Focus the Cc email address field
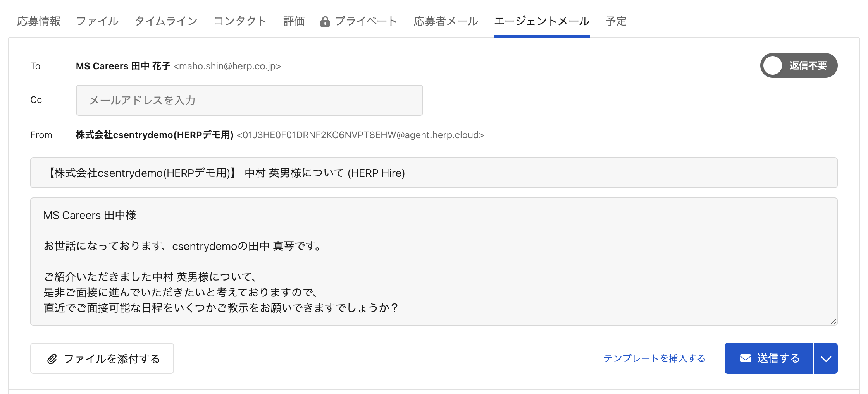 tap(249, 100)
